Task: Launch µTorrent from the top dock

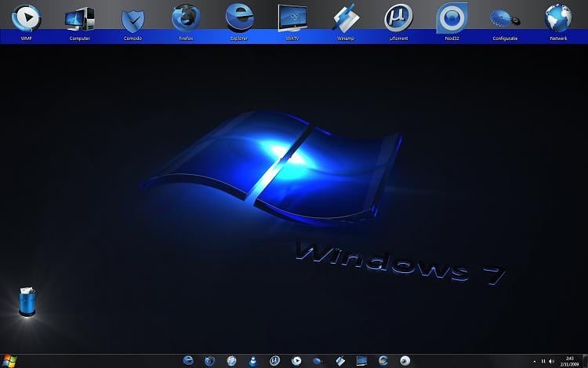Action: pos(398,18)
